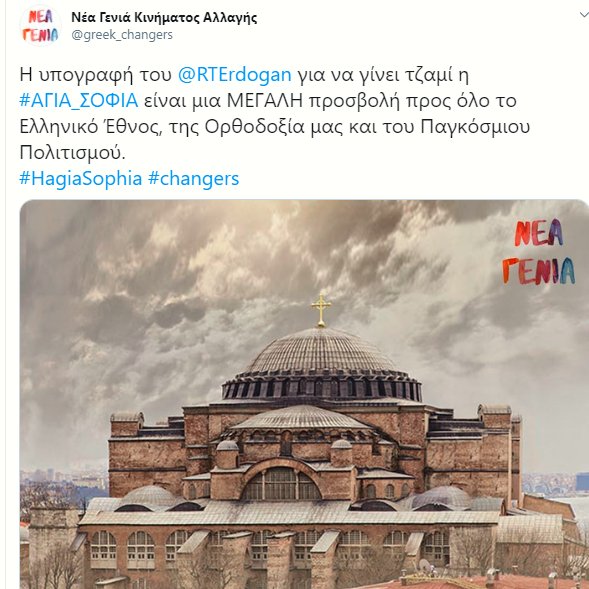Image resolution: width=589 pixels, height=589 pixels.
Task: Click the word Πολιτισμού in the tweet
Action: (x=72, y=153)
